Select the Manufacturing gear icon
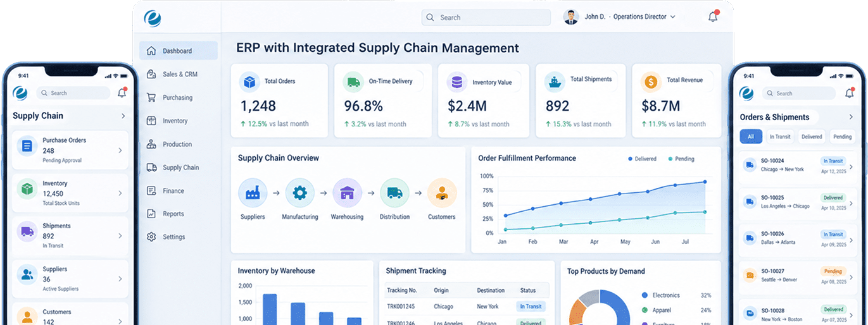Image resolution: width=868 pixels, height=325 pixels. pyautogui.click(x=299, y=193)
